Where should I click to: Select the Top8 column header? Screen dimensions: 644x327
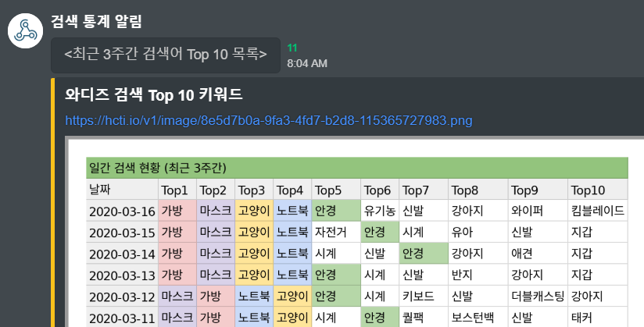point(478,190)
